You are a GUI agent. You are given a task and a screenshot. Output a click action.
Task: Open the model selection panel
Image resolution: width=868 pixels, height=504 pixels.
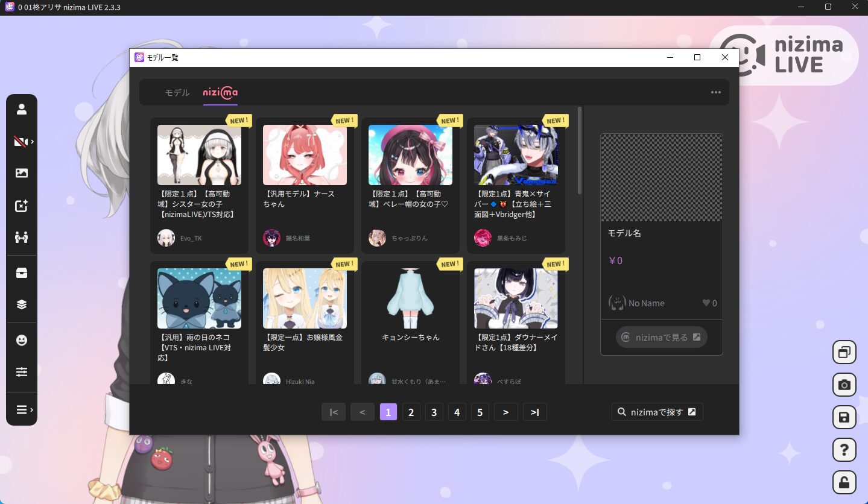22,109
